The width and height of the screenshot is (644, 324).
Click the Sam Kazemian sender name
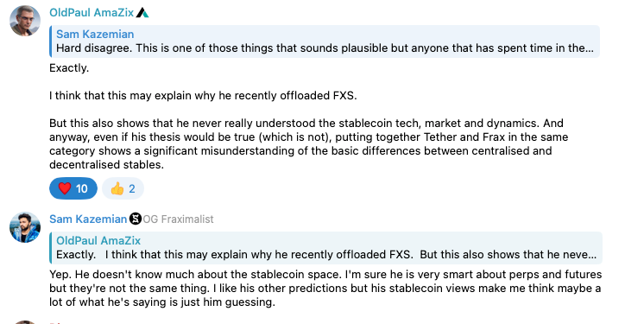tap(88, 219)
